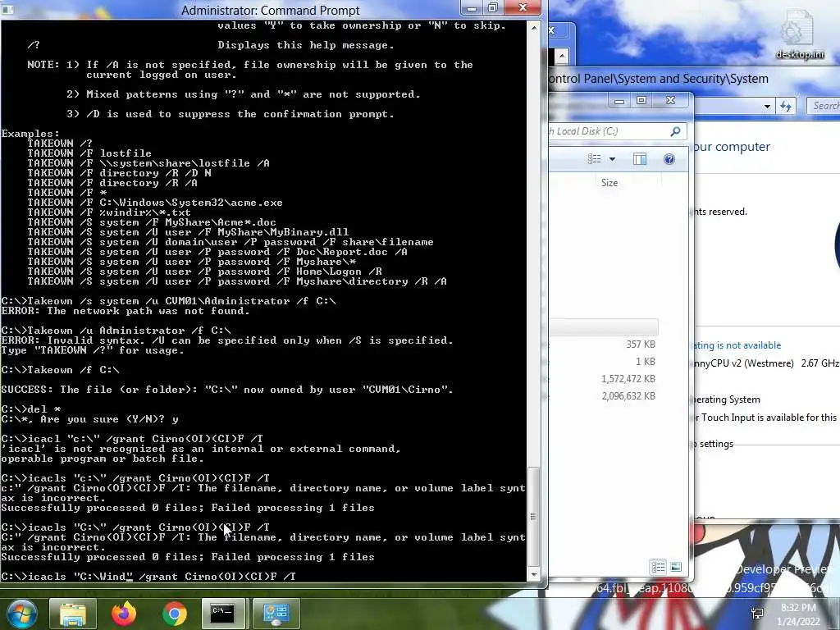This screenshot has height=630, width=840.
Task: Open the Control Panel address bar dropdown
Action: click(767, 106)
